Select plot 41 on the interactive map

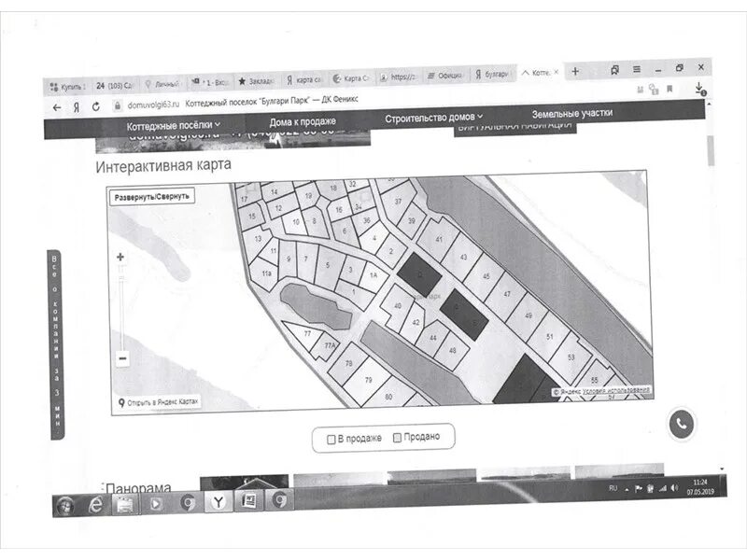[439, 240]
